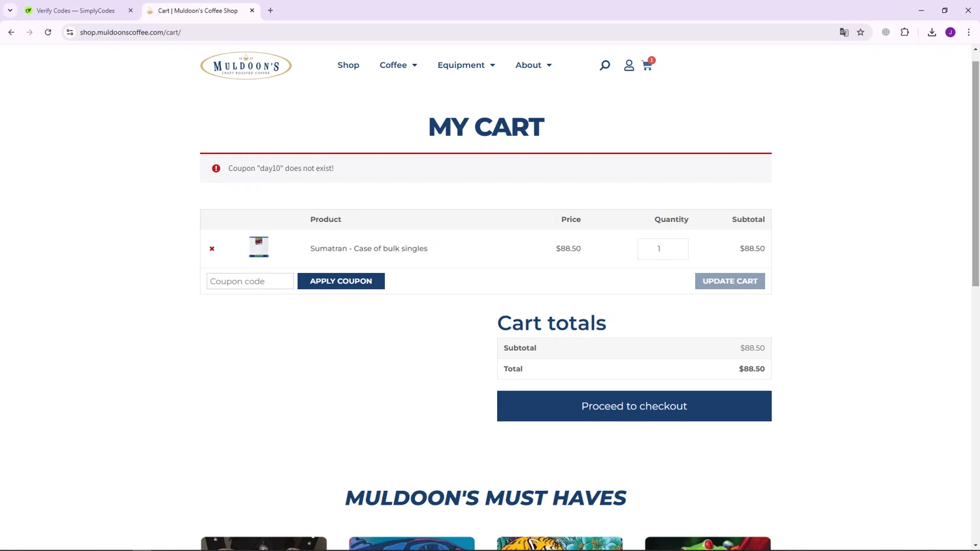The width and height of the screenshot is (980, 551).
Task: Bookmark this page with star icon
Action: point(860,32)
